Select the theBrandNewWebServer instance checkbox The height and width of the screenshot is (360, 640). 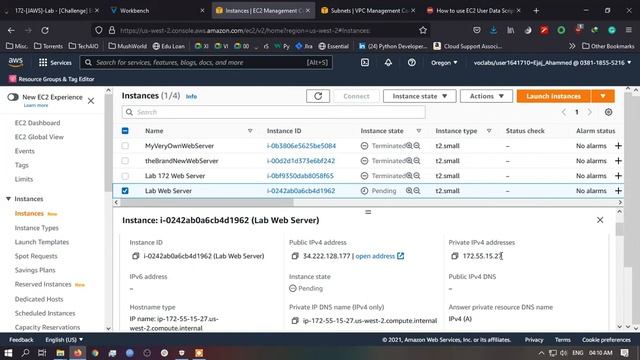[125, 161]
